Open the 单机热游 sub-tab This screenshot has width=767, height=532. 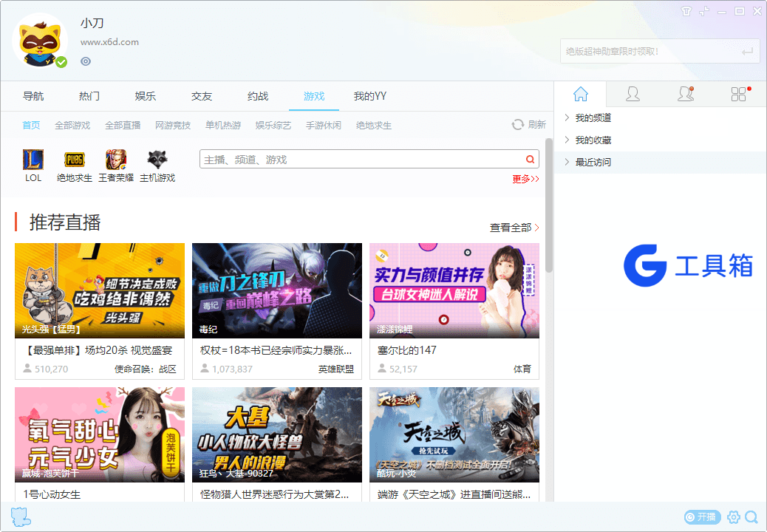pos(223,125)
